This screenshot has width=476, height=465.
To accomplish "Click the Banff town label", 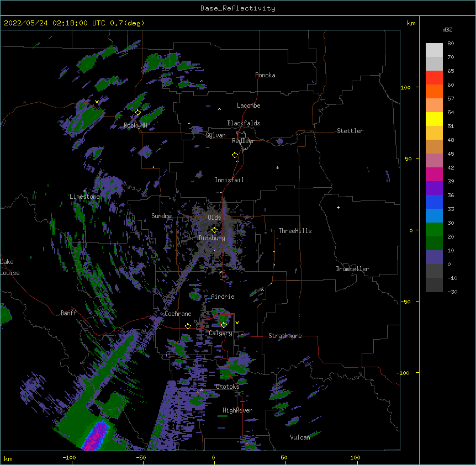I will coord(68,313).
